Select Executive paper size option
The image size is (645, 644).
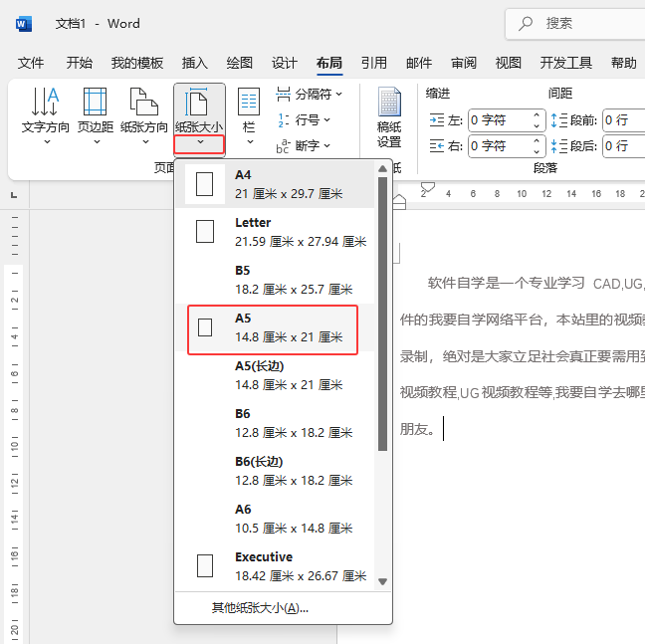275,566
